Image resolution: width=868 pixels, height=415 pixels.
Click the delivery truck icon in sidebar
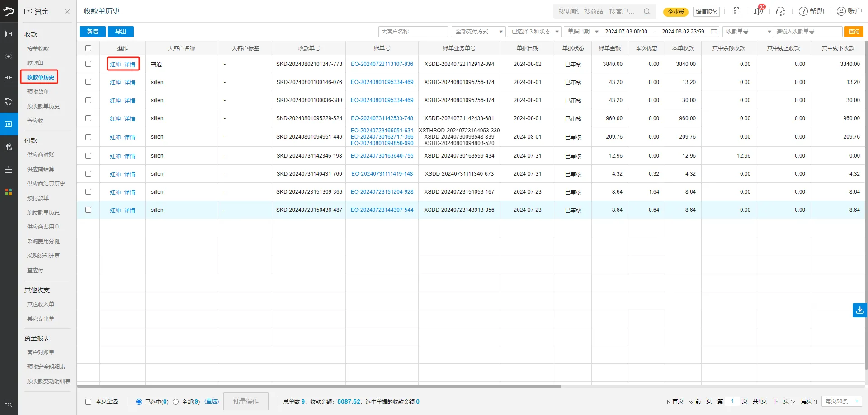click(9, 102)
